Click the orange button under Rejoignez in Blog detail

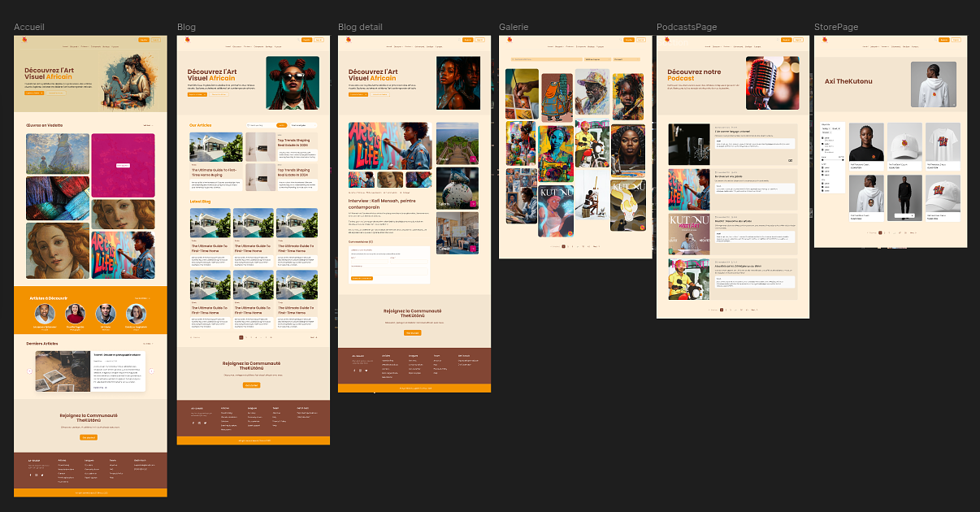click(x=413, y=333)
